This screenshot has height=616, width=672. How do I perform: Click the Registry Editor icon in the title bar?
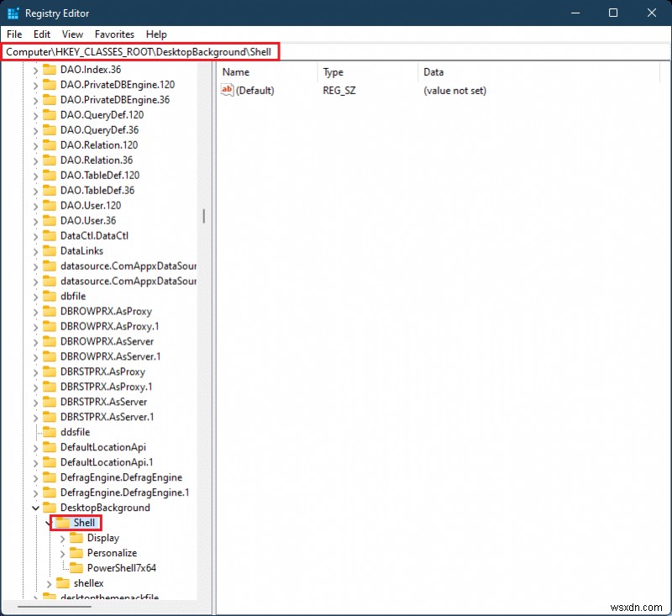coord(12,13)
